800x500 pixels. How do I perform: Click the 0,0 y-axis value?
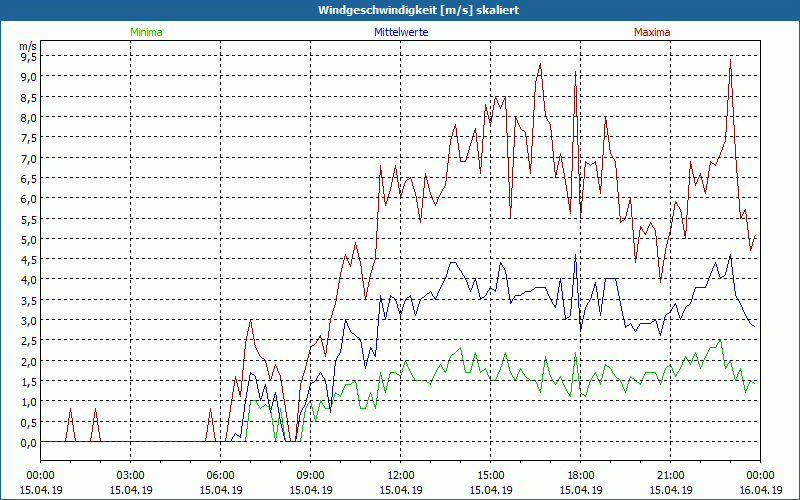[x=29, y=442]
